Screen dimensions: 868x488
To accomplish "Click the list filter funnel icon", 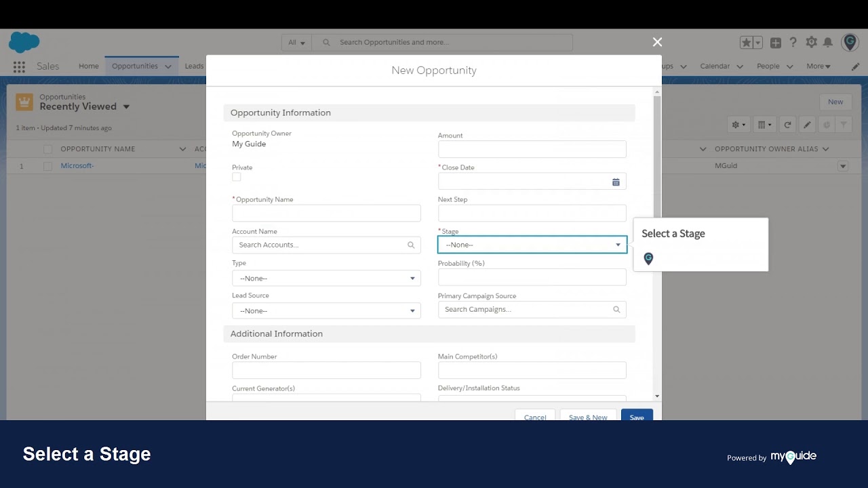I will click(844, 125).
